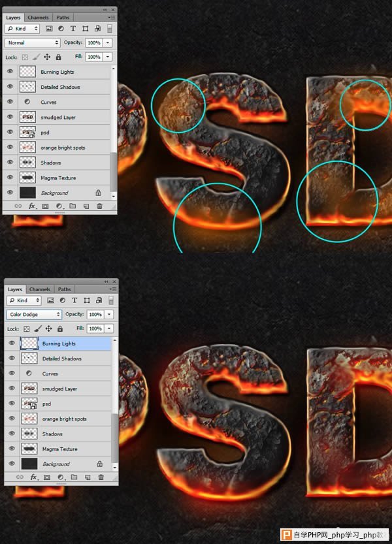Image resolution: width=392 pixels, height=544 pixels.
Task: Create adjustment layer in the Normal-mode panel
Action: 59,206
